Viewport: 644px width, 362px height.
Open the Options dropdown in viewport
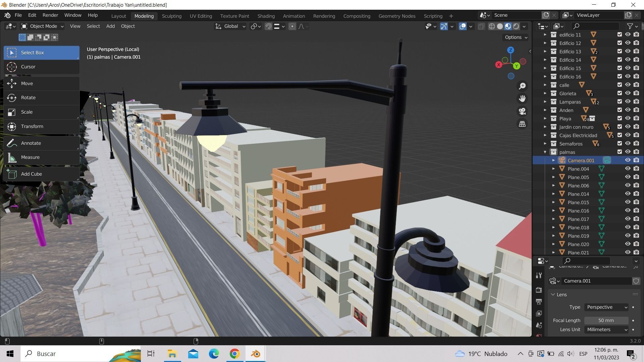tap(516, 37)
